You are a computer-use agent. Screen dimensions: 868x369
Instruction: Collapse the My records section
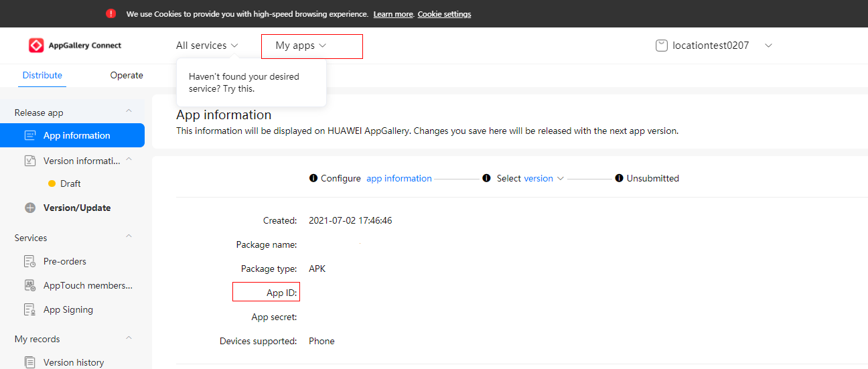click(x=129, y=338)
